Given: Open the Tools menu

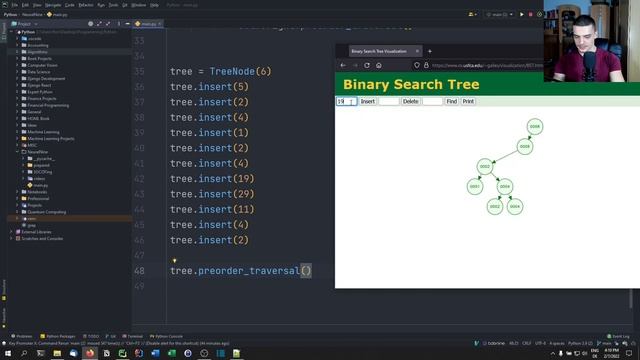Looking at the screenshot, I should pos(113,5).
